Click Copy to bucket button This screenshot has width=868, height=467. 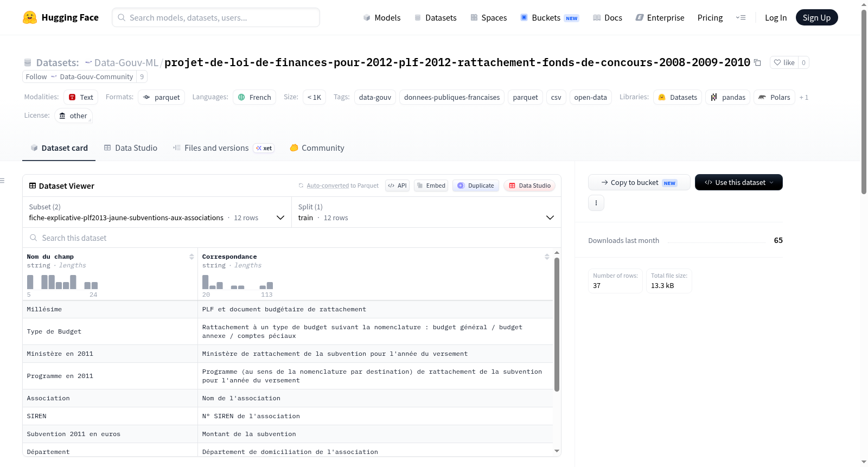(x=639, y=182)
